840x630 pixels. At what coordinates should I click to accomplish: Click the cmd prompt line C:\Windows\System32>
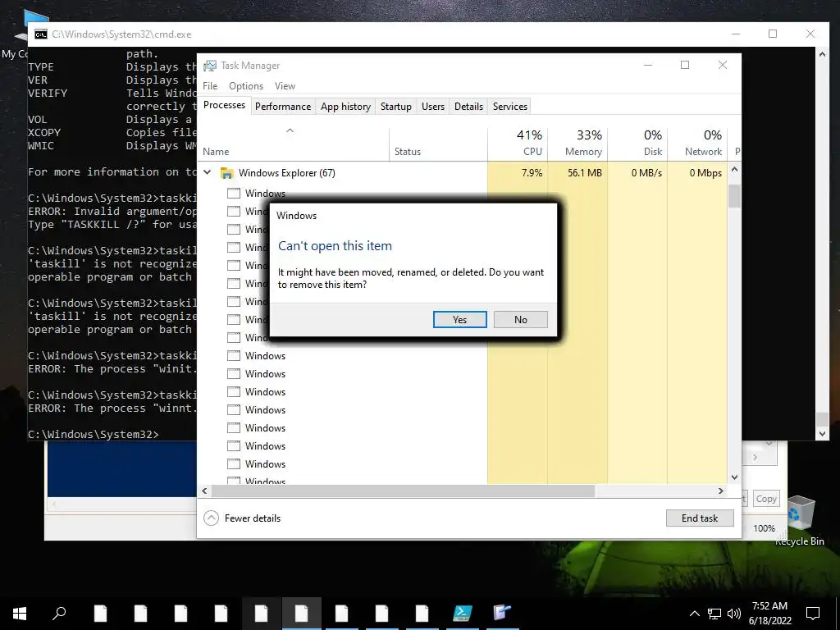pos(94,435)
